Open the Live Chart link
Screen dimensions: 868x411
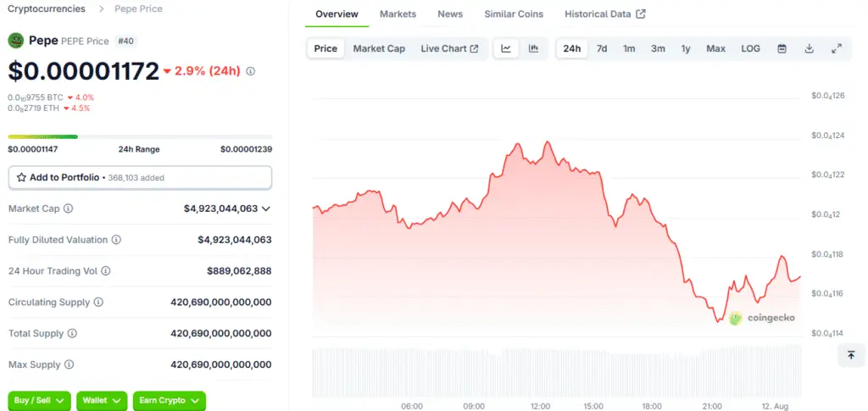click(449, 48)
